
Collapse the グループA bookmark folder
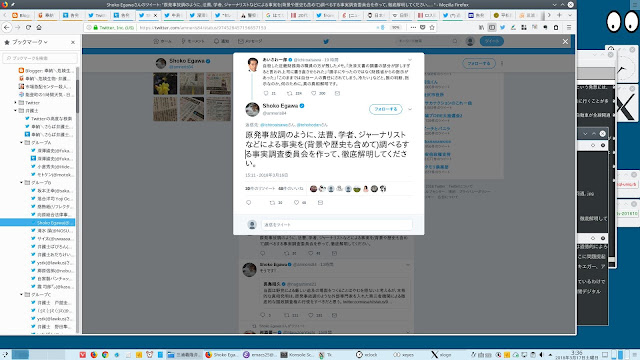[x=21, y=142]
